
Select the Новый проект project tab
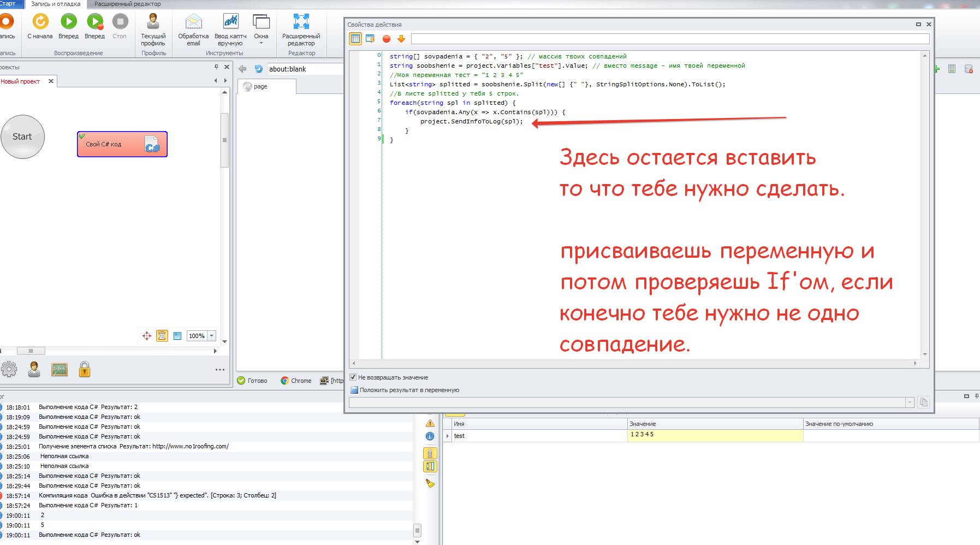pyautogui.click(x=21, y=81)
